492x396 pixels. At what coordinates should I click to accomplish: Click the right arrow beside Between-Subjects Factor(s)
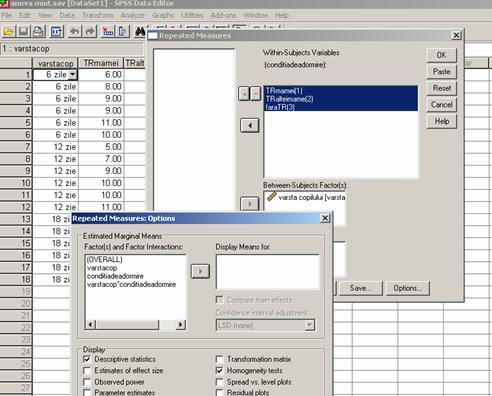point(250,203)
